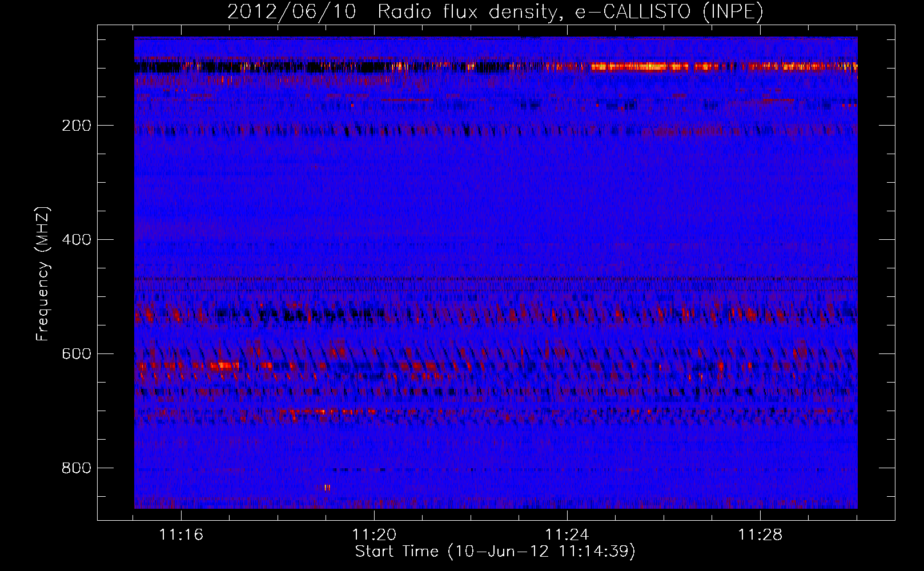Click the 200 frequency tick label
This screenshot has height=571, width=924.
77,126
